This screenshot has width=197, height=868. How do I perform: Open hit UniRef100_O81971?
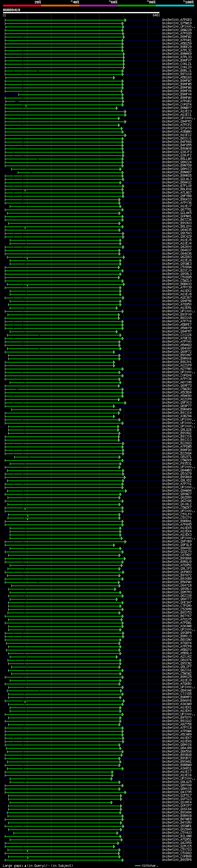[177, 457]
